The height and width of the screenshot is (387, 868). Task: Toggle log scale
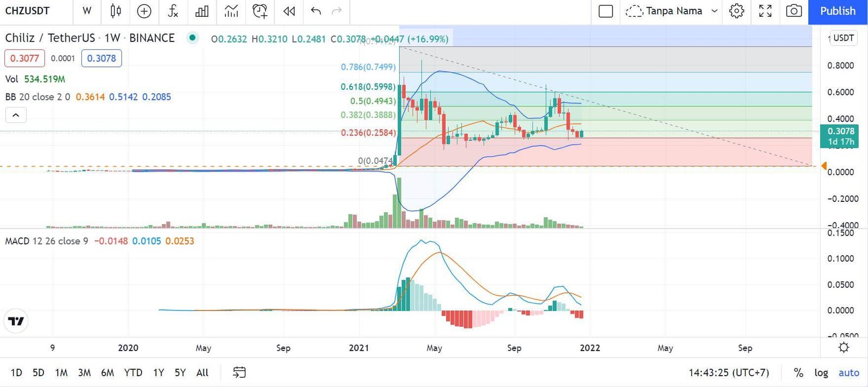pos(821,373)
